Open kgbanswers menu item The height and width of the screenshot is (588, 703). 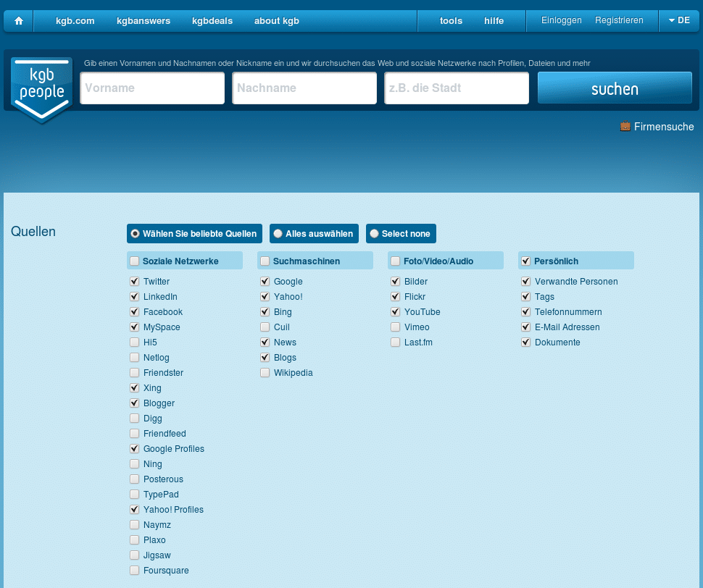(143, 20)
